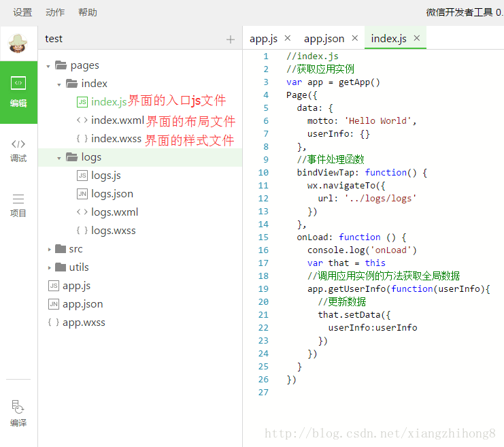
Task: Open the 项目 (Project) sidebar panel
Action: pos(18,205)
